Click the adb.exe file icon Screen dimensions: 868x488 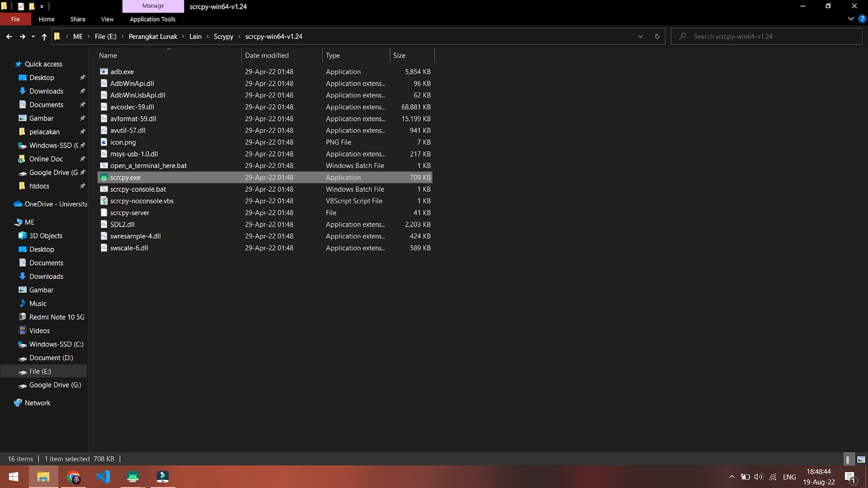[x=104, y=72]
